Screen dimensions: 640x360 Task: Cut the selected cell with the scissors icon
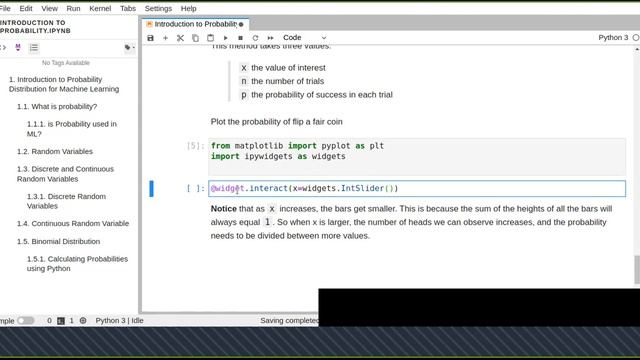(x=180, y=38)
